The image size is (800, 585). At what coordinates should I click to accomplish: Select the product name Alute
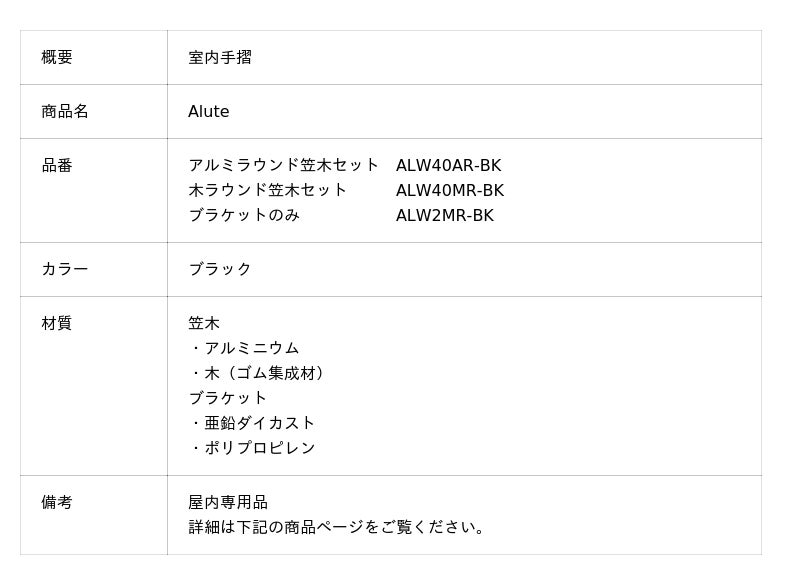point(209,111)
